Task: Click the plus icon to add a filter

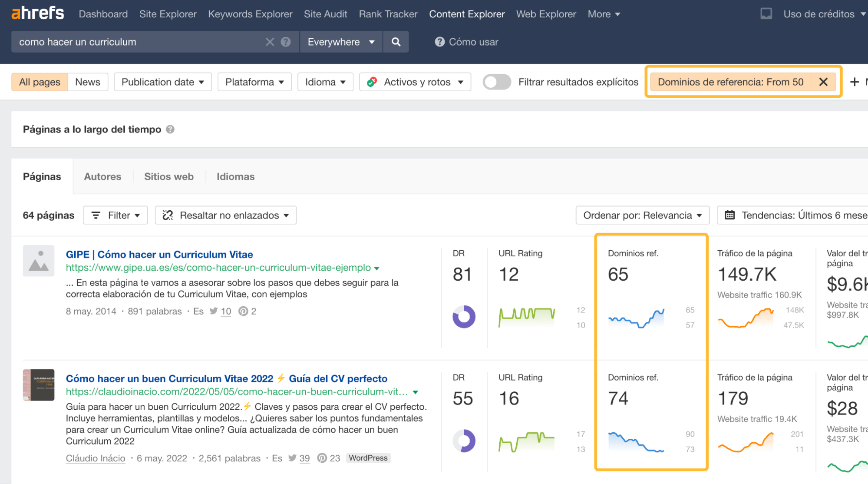Action: pyautogui.click(x=854, y=82)
